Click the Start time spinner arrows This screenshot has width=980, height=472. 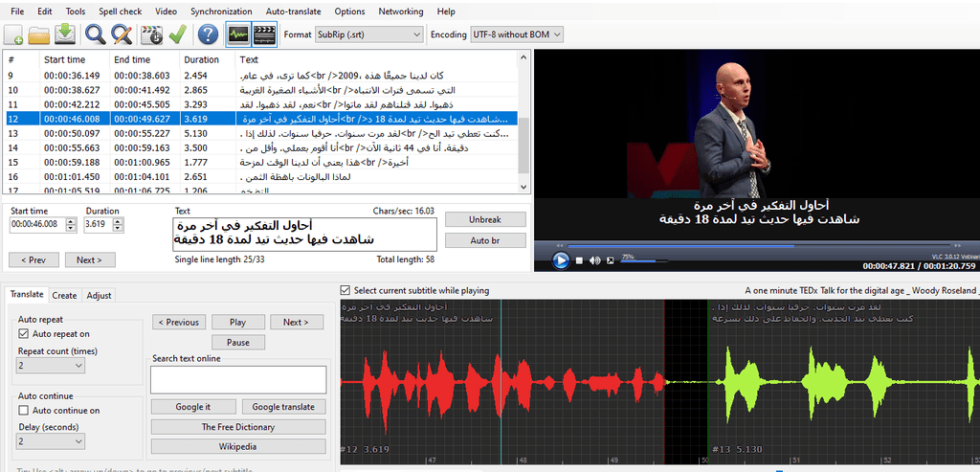[71, 224]
